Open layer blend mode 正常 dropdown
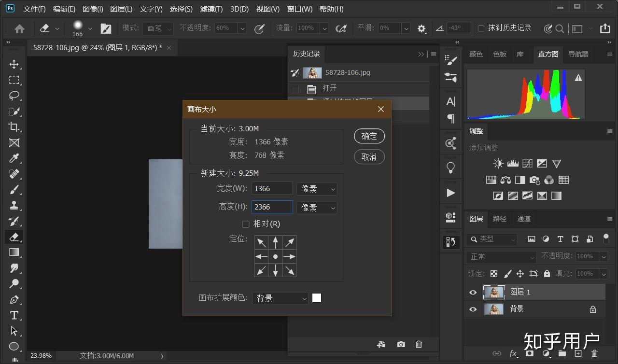The width and height of the screenshot is (618, 364). 502,257
